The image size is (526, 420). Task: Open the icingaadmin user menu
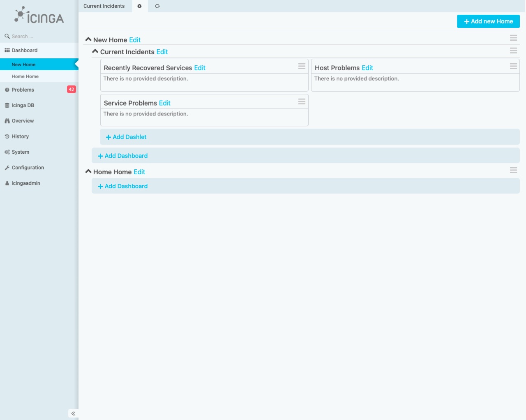[39, 183]
